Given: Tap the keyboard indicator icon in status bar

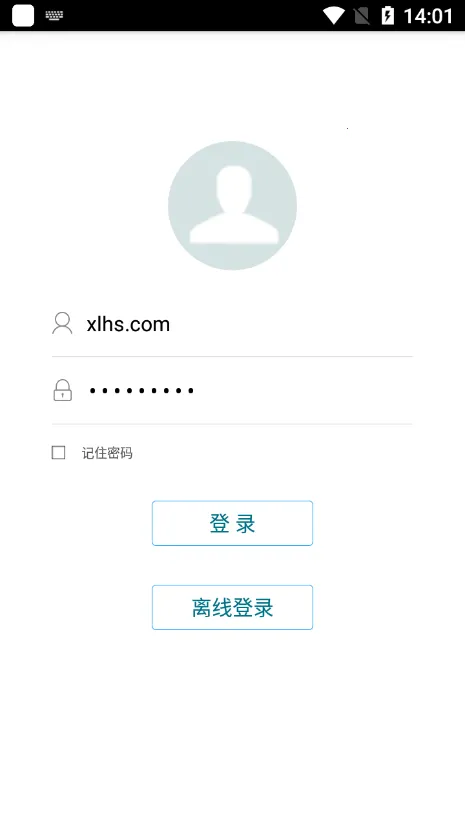Looking at the screenshot, I should pyautogui.click(x=54, y=15).
